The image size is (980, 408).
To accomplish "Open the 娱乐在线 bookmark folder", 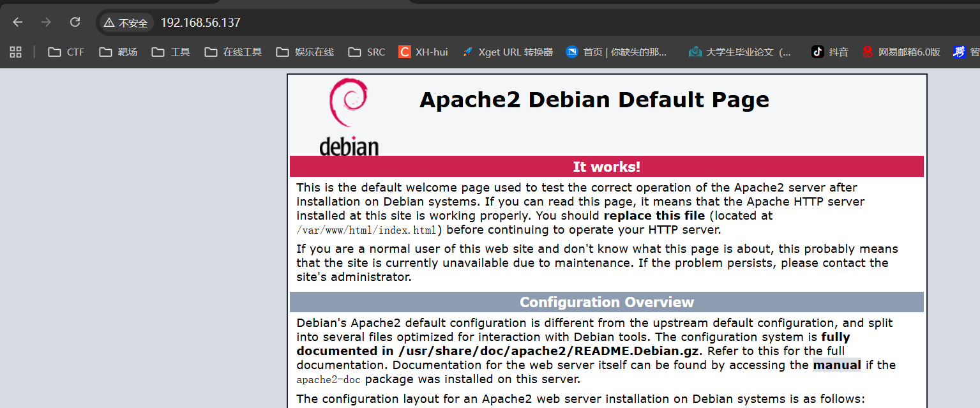I will pos(305,52).
